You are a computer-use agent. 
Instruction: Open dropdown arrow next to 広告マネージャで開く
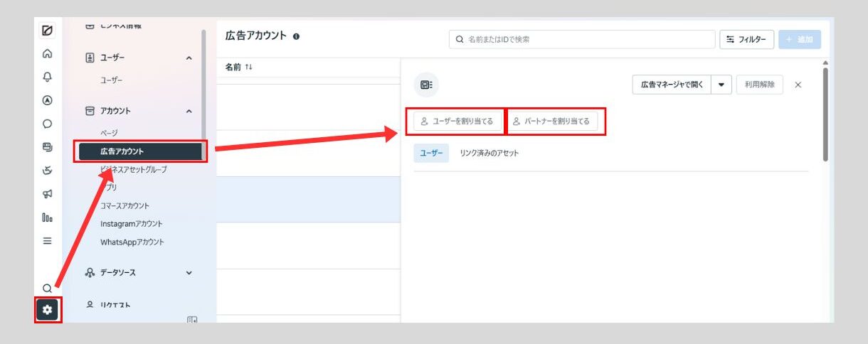point(721,85)
